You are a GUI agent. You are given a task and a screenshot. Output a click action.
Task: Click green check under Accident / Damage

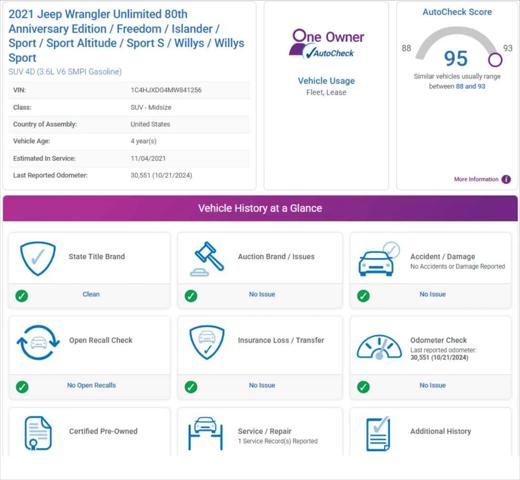click(363, 296)
